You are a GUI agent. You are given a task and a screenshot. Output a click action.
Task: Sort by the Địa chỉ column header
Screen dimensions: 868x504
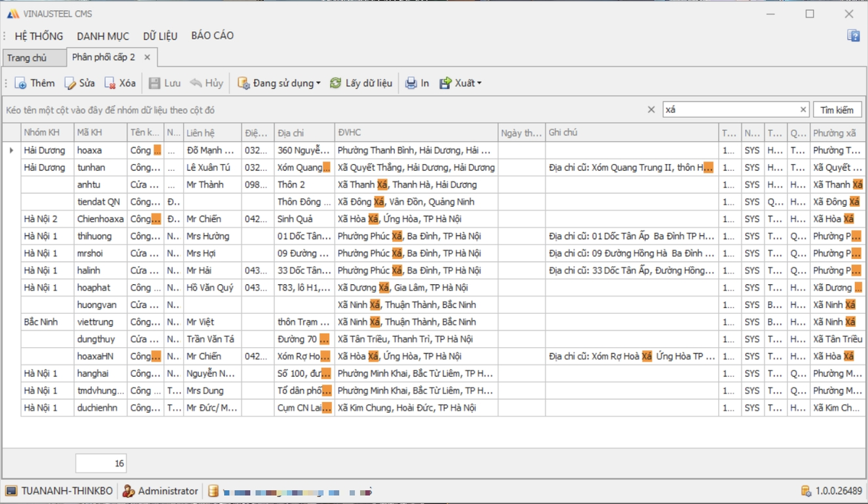[x=305, y=133]
